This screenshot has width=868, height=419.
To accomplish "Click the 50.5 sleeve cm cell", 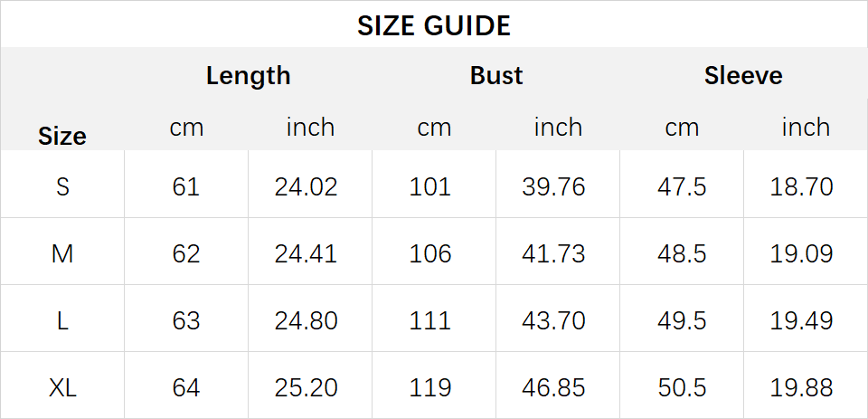I will pyautogui.click(x=682, y=388).
